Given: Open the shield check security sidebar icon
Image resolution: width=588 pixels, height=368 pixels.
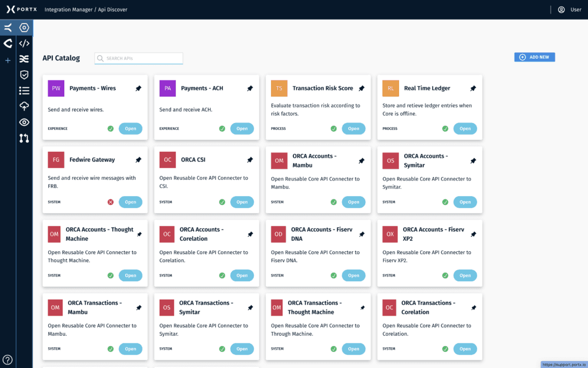Looking at the screenshot, I should [24, 75].
